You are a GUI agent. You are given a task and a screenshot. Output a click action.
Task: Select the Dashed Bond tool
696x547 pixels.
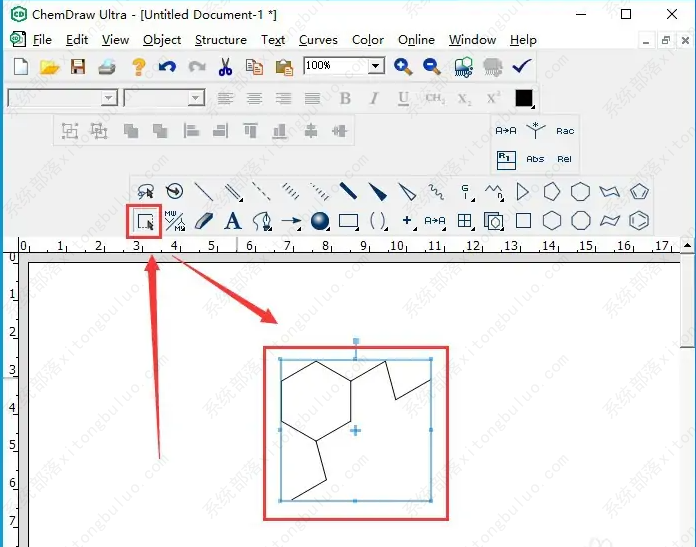pyautogui.click(x=261, y=192)
